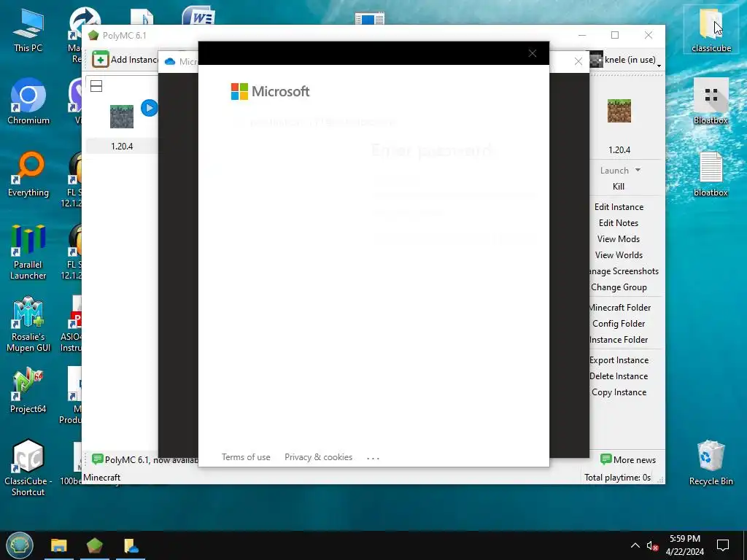Click the ellipsis more options in Microsoft dialog

[x=373, y=458]
